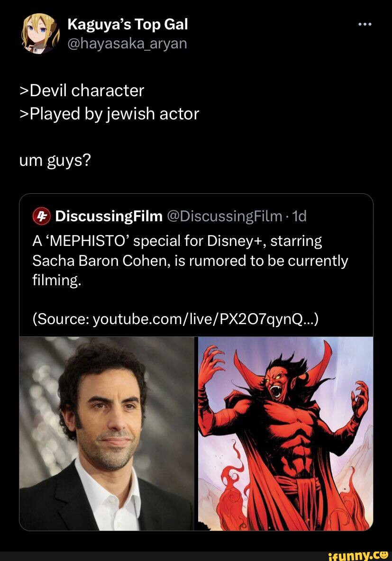Click the "um guys?" text
This screenshot has height=561, width=392.
[55, 161]
